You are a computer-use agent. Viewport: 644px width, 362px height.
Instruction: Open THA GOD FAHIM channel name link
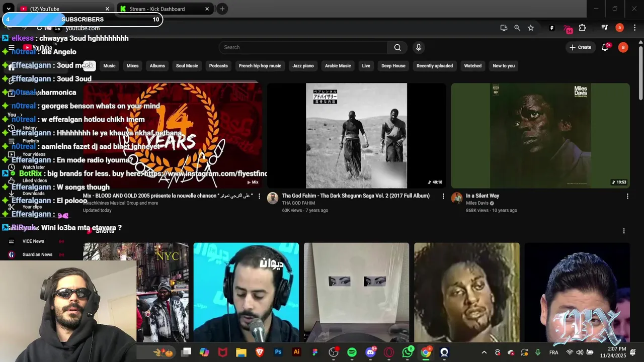[298, 203]
